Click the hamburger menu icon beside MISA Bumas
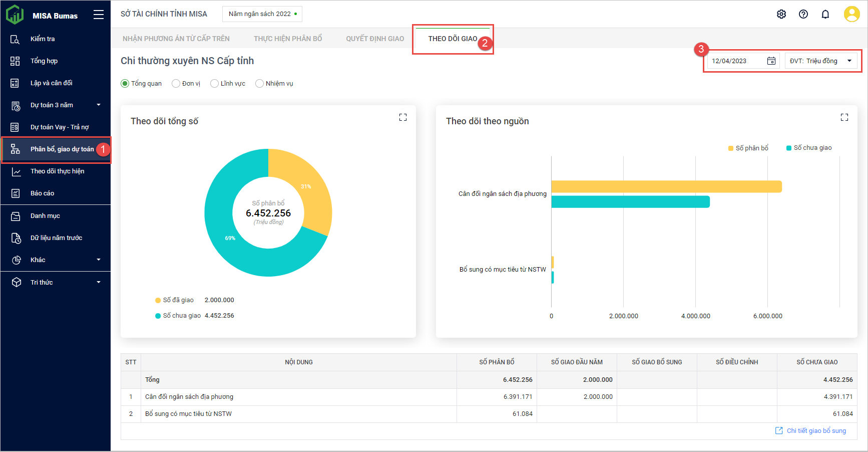This screenshot has width=868, height=452. (x=99, y=15)
